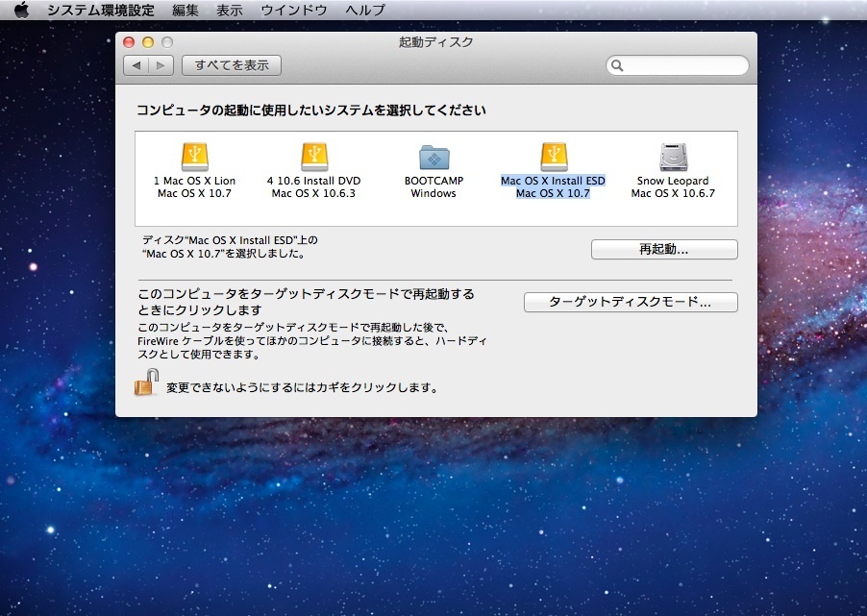Select the Snow Leopard hard drive icon
867x616 pixels.
[x=673, y=157]
